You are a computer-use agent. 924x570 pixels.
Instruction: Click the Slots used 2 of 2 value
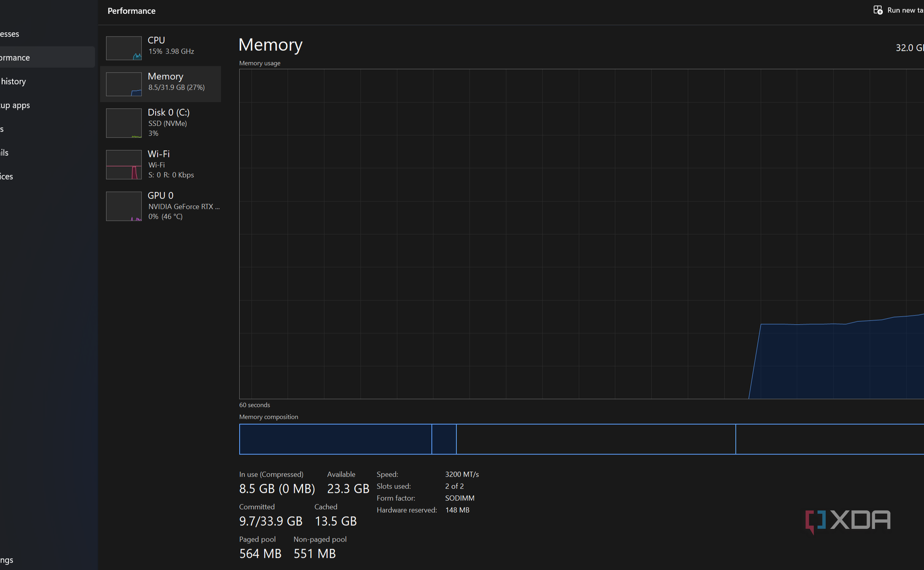455,486
